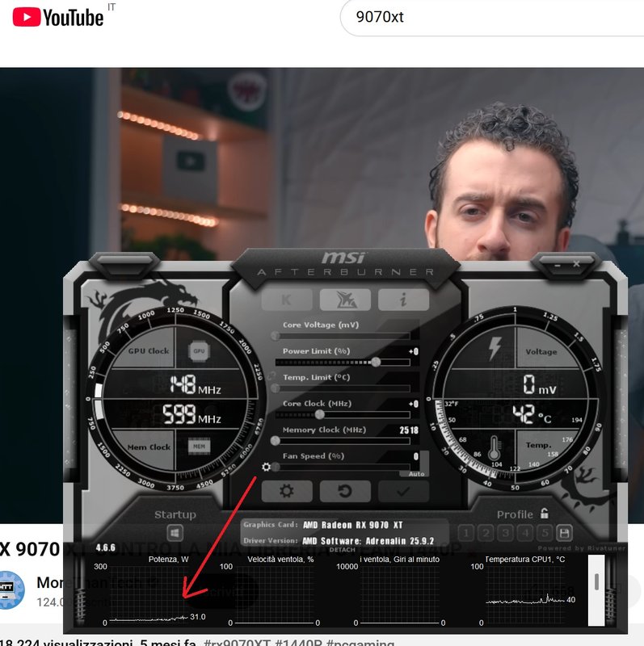Select profile slot 5
The image size is (644, 646).
coord(545,533)
